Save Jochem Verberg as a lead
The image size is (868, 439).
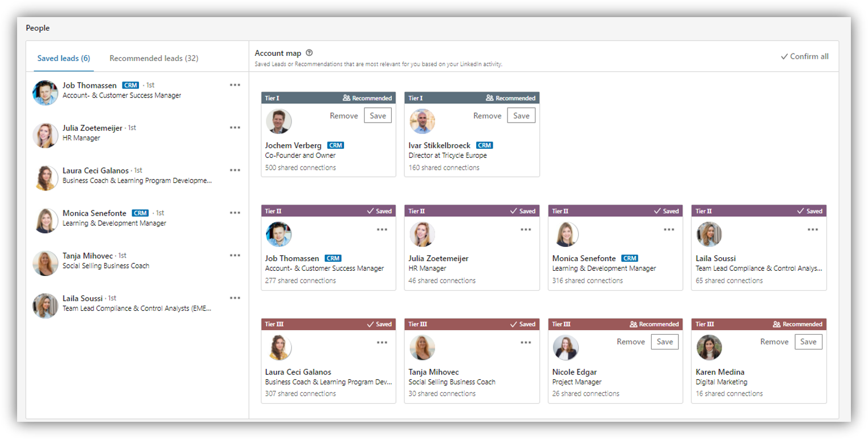point(378,116)
